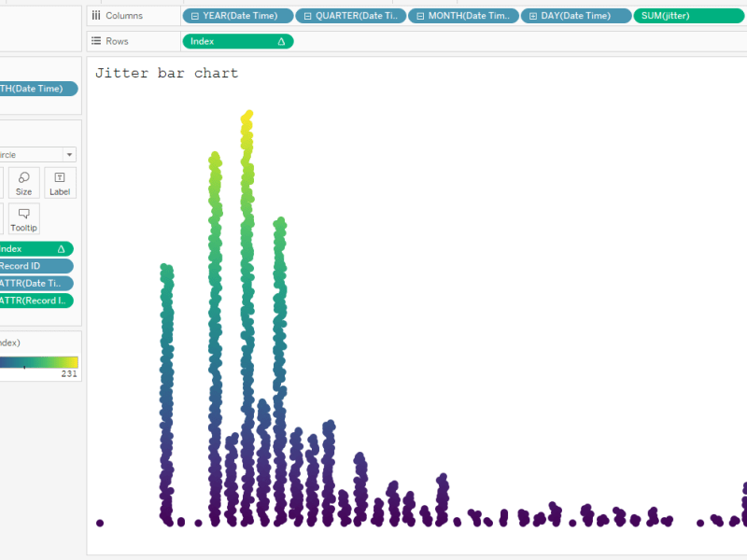Click the Index color legend gradient

pyautogui.click(x=37, y=364)
